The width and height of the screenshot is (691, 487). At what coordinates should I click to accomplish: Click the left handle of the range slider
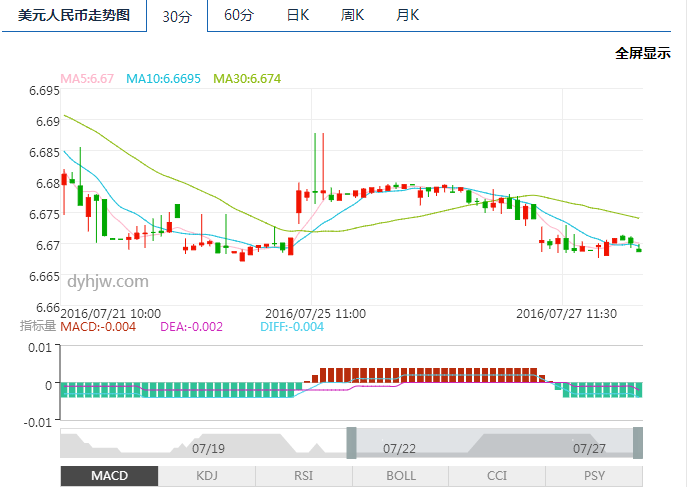[351, 443]
